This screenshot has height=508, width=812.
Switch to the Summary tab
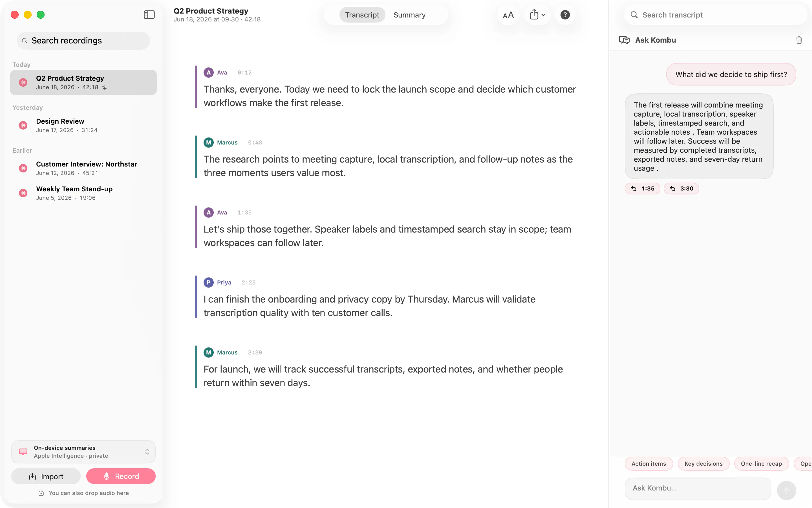[x=409, y=15]
